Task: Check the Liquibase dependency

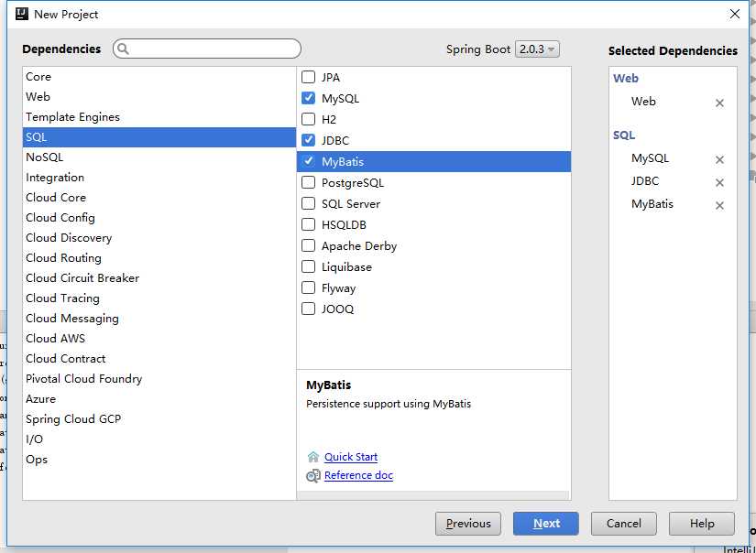Action: click(308, 266)
